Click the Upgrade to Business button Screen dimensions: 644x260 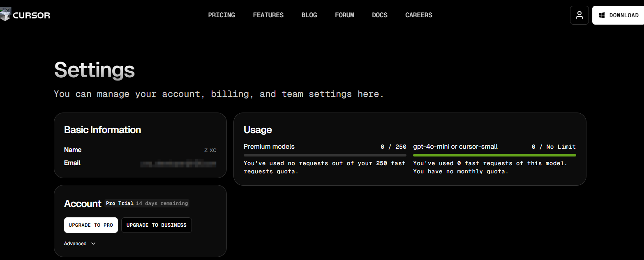(x=156, y=225)
